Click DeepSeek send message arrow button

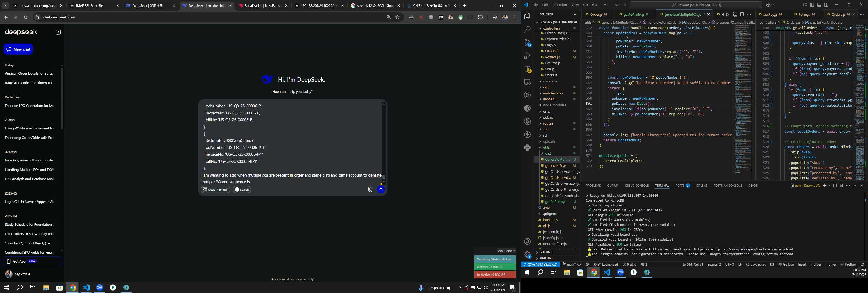click(381, 189)
